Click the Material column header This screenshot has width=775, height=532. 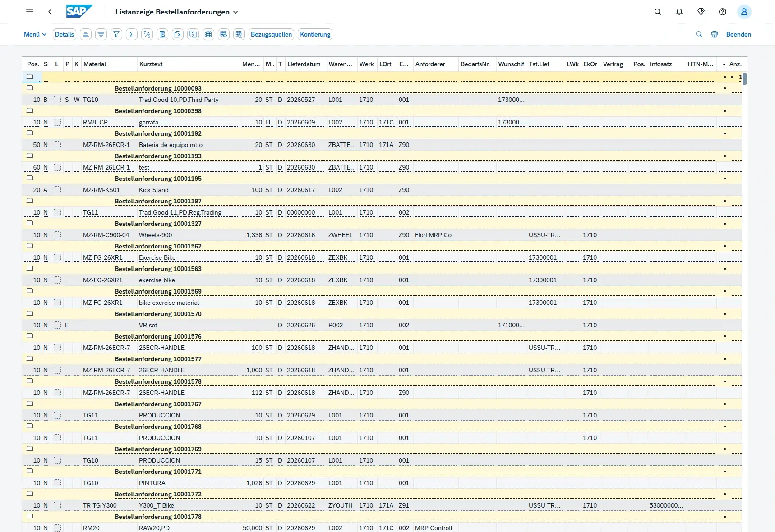pyautogui.click(x=109, y=64)
